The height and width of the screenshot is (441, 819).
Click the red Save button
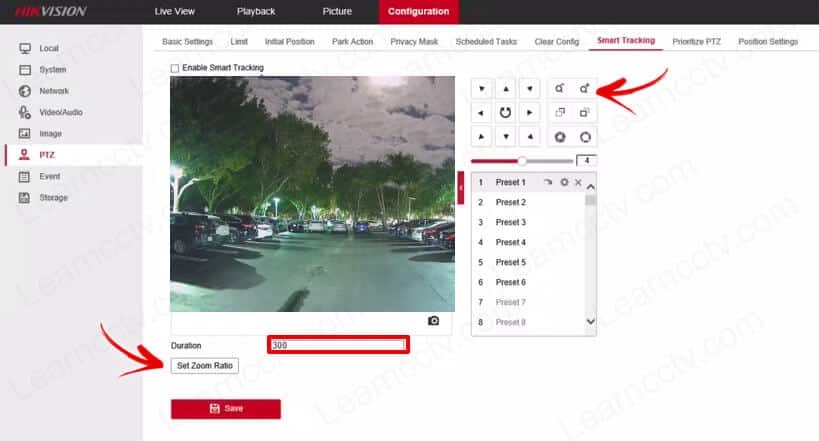[226, 408]
